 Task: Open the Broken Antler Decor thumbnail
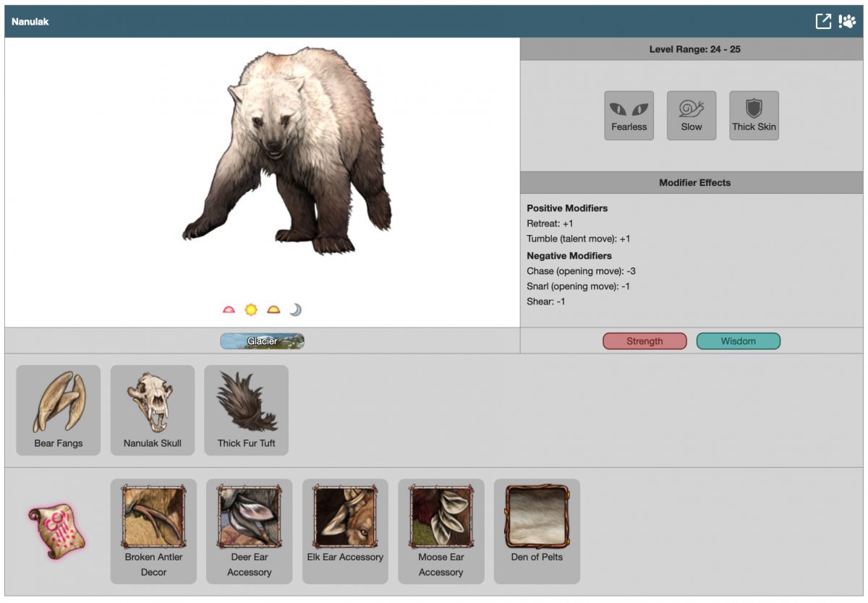pyautogui.click(x=153, y=517)
